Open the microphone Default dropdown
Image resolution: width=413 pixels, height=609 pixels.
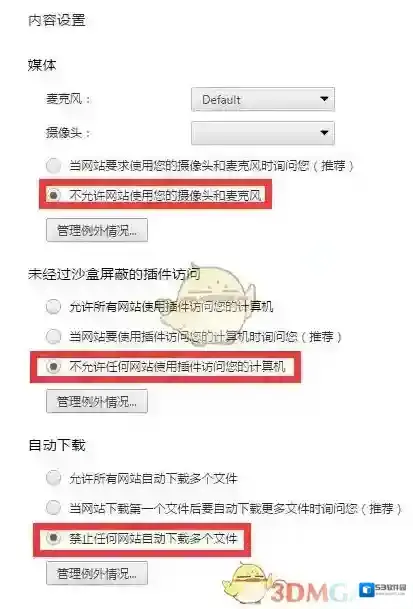click(x=263, y=99)
